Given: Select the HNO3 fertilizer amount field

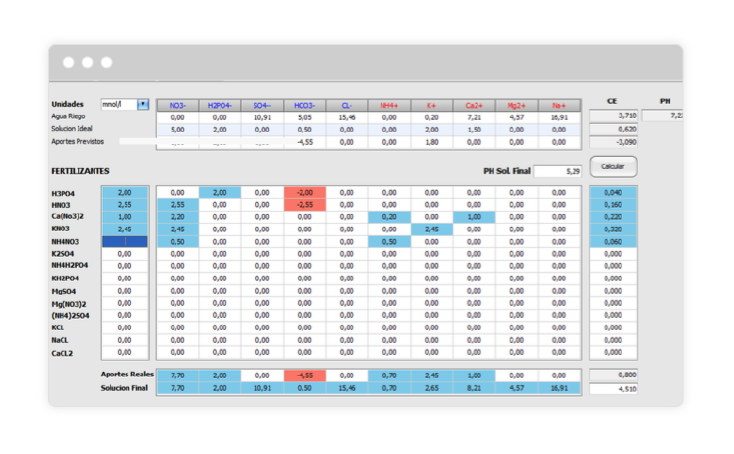Looking at the screenshot, I should pyautogui.click(x=125, y=205).
